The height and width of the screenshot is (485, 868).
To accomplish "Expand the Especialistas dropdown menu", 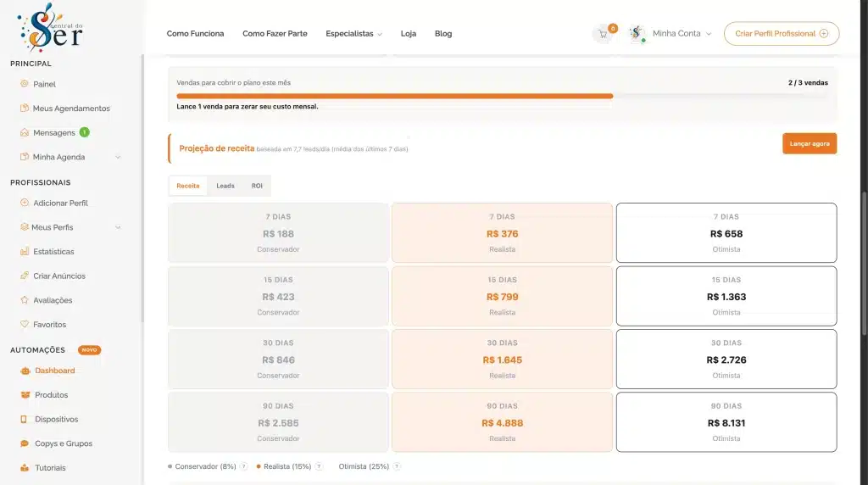I will point(353,34).
